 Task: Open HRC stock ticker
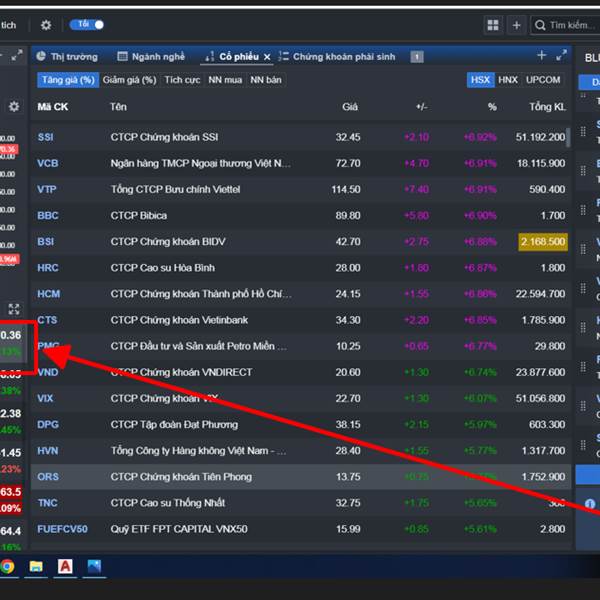[x=48, y=268]
